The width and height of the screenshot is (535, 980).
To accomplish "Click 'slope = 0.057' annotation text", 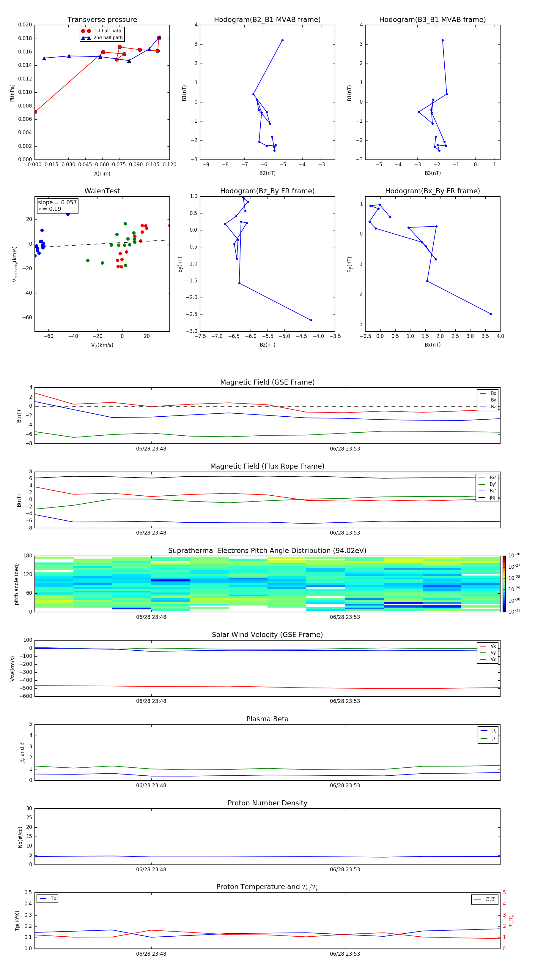I will click(57, 203).
